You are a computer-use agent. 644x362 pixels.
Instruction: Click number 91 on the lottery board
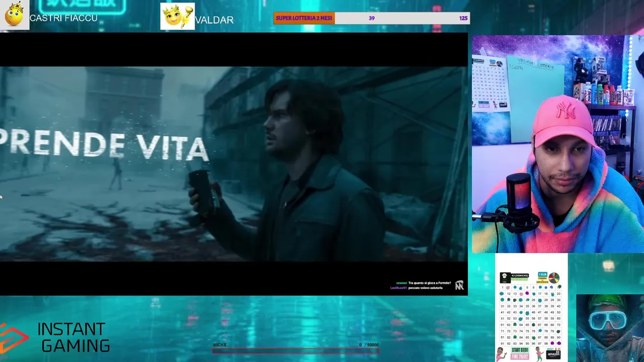(x=503, y=343)
